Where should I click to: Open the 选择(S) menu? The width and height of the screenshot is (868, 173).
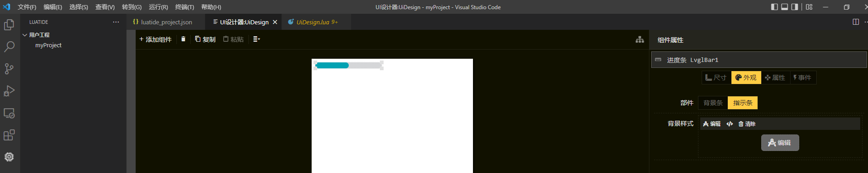pos(79,7)
